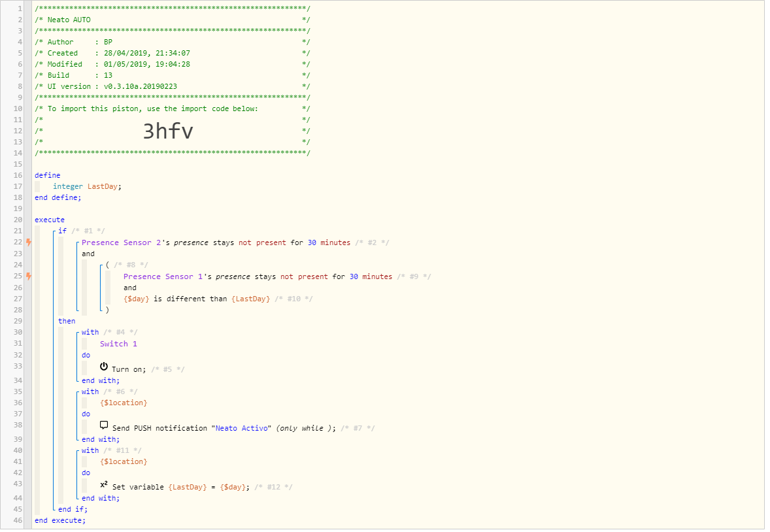
Task: Click the '(only while )' restriction text
Action: 303,428
